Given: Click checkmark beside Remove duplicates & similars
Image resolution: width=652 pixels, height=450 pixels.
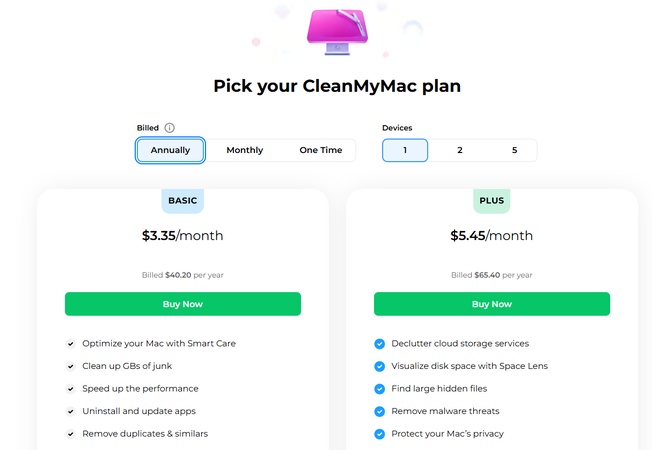Looking at the screenshot, I should tap(71, 434).
